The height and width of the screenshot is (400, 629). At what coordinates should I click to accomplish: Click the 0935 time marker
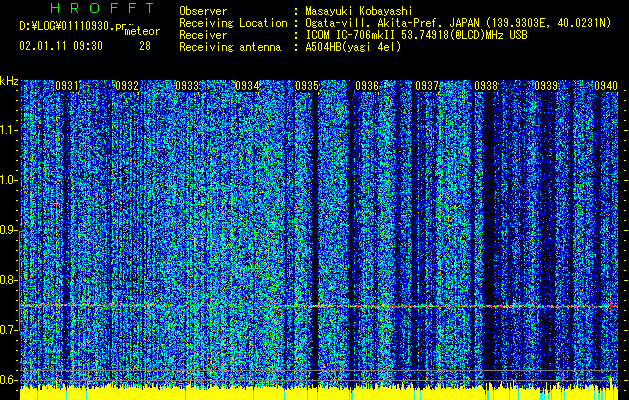tap(307, 86)
